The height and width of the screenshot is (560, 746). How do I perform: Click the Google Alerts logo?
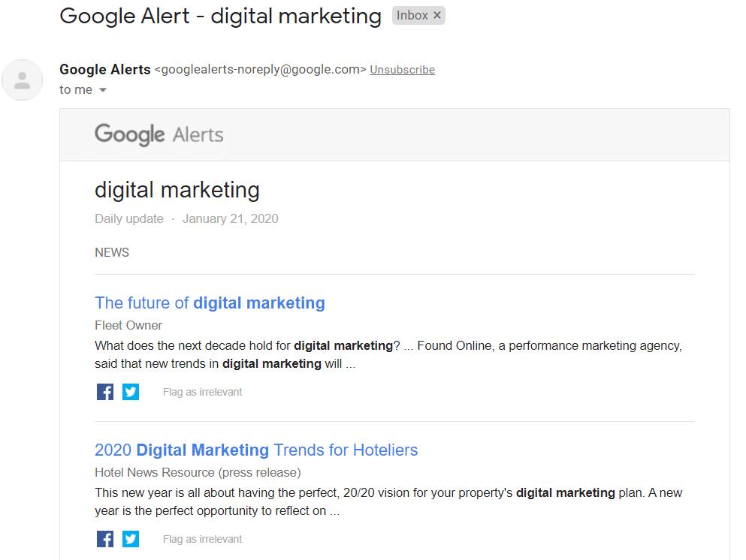[159, 134]
